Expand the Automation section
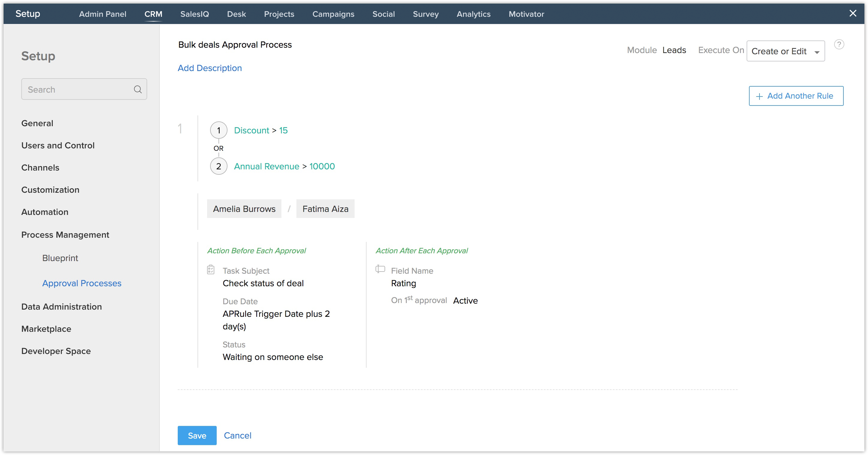 [44, 212]
